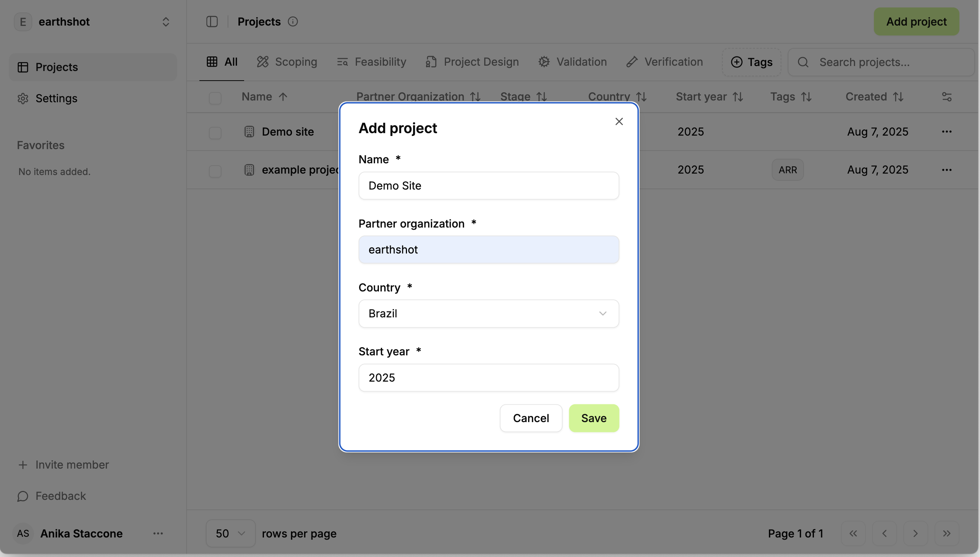Switch to the Validation tab
Image resolution: width=980 pixels, height=557 pixels.
pos(572,62)
